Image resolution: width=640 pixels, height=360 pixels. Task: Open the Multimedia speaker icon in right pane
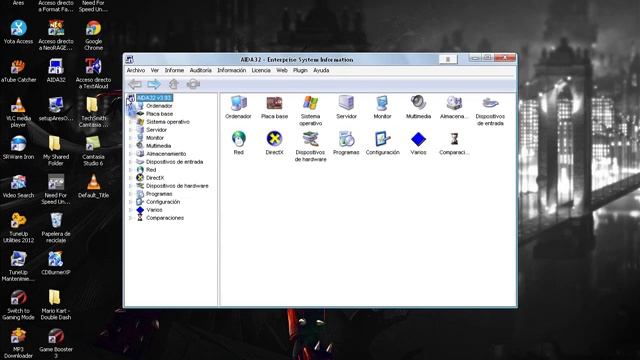pyautogui.click(x=418, y=103)
